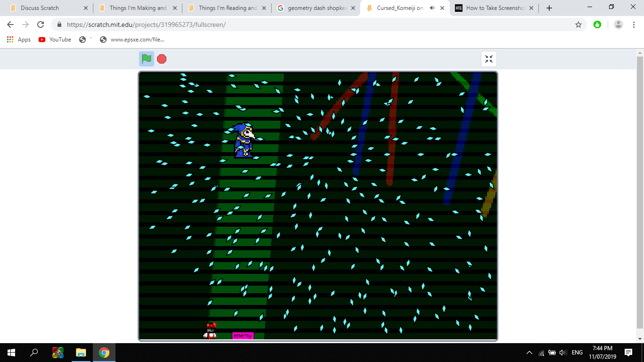
Task: Open File Explorer from the taskbar
Action: point(81,353)
